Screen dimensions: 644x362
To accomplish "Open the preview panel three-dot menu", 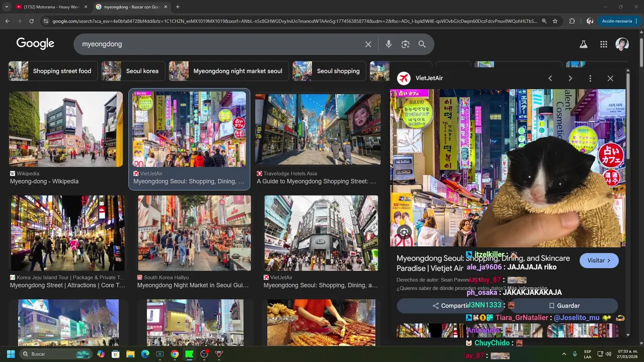I will pos(590,78).
